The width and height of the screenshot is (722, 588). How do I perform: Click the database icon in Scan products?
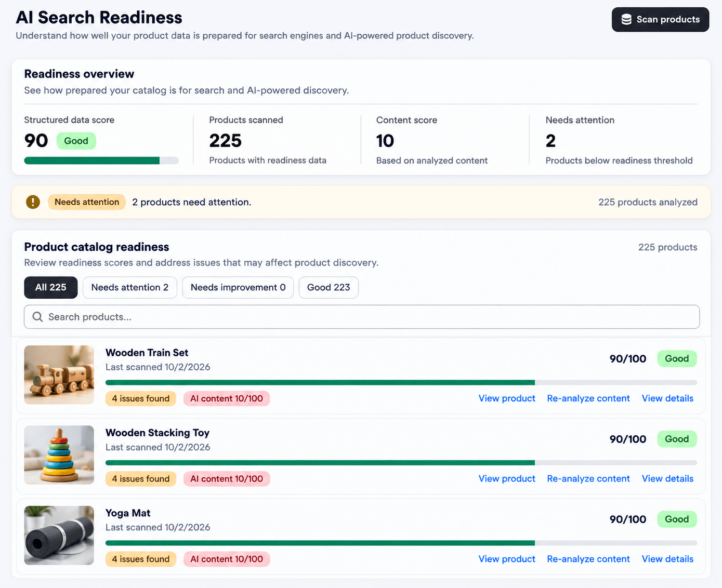pyautogui.click(x=626, y=20)
